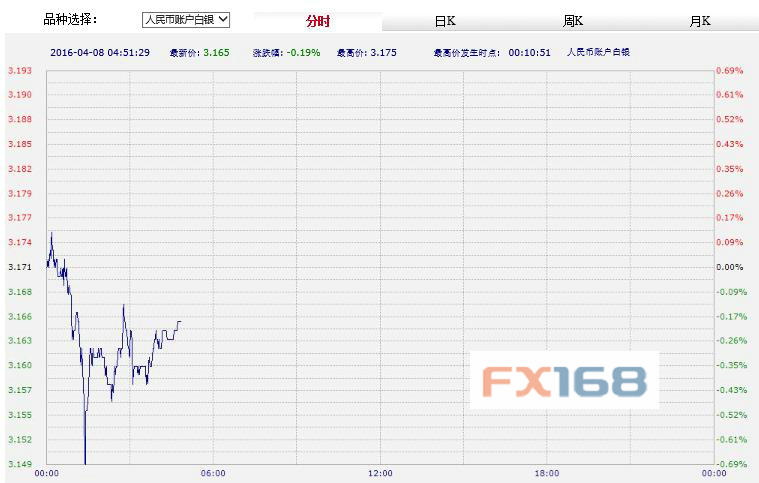Switch to the 分时 chart tab
Image resolution: width=759 pixels, height=483 pixels.
point(317,21)
